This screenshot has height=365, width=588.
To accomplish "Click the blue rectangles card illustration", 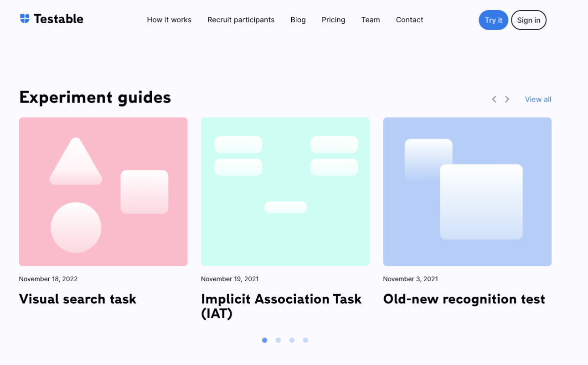I will pos(467,191).
